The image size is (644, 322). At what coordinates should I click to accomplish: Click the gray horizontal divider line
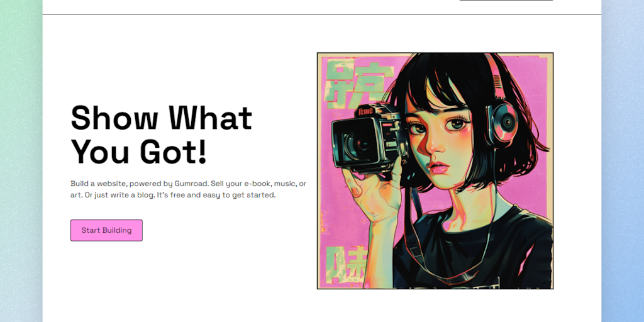(322, 14)
